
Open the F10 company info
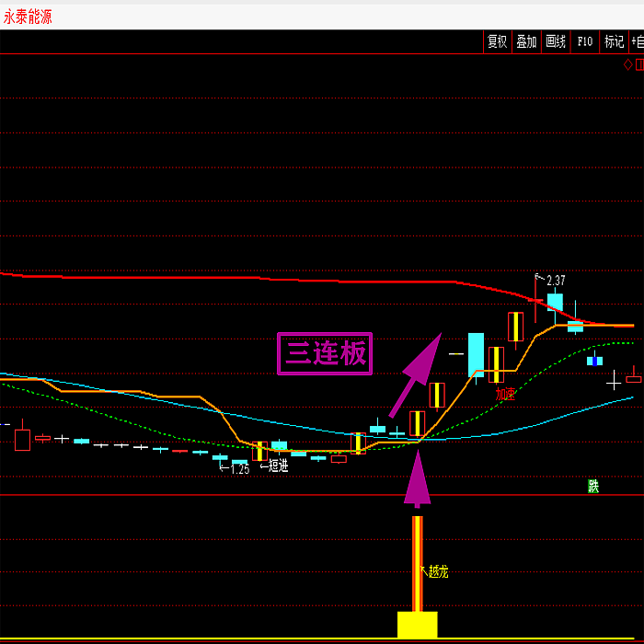[x=585, y=41]
